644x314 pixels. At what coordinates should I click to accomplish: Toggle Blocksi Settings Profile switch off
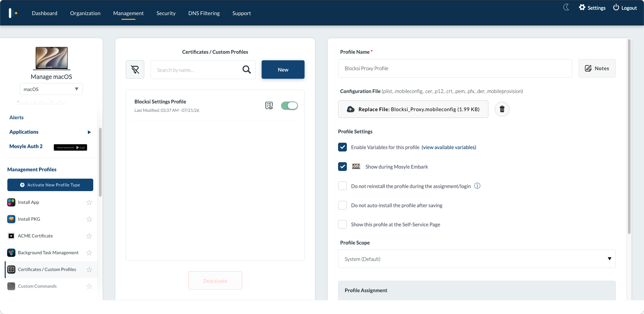(x=289, y=106)
